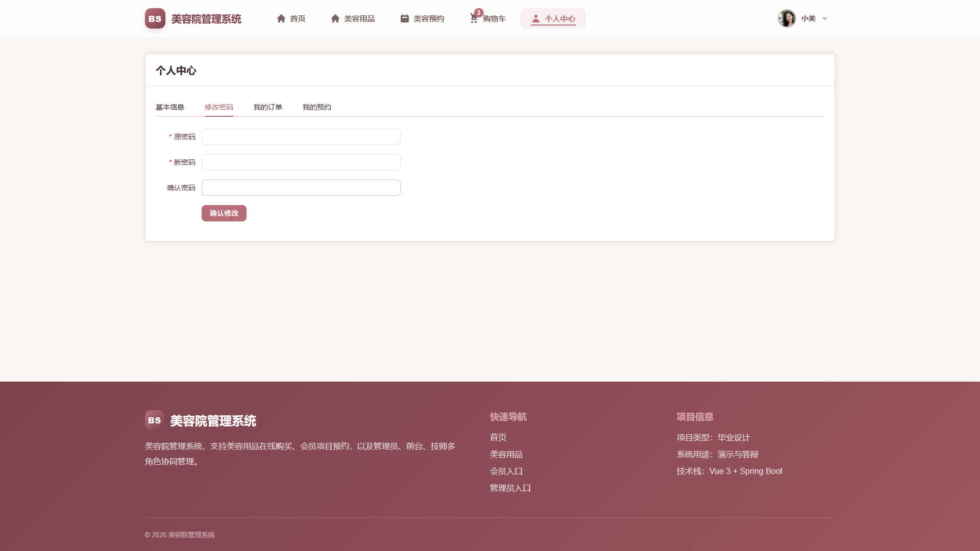Open the shopping cart icon with badge
The width and height of the screenshot is (980, 551).
coord(474,18)
